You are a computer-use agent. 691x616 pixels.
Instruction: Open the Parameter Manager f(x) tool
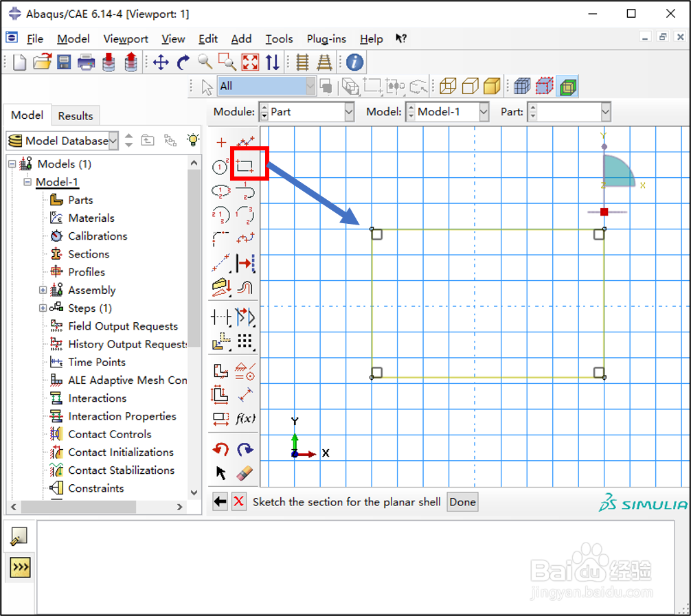[245, 418]
